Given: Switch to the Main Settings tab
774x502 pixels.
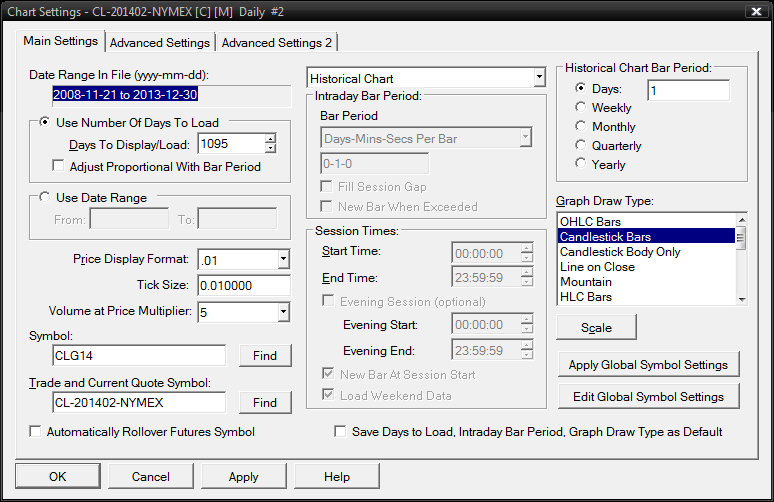Looking at the screenshot, I should click(x=60, y=41).
